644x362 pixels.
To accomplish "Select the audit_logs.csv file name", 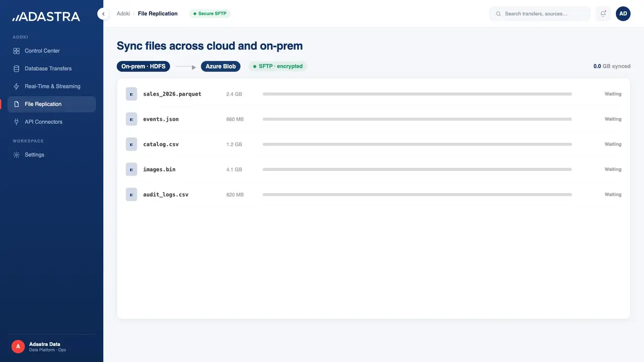I will pyautogui.click(x=166, y=195).
